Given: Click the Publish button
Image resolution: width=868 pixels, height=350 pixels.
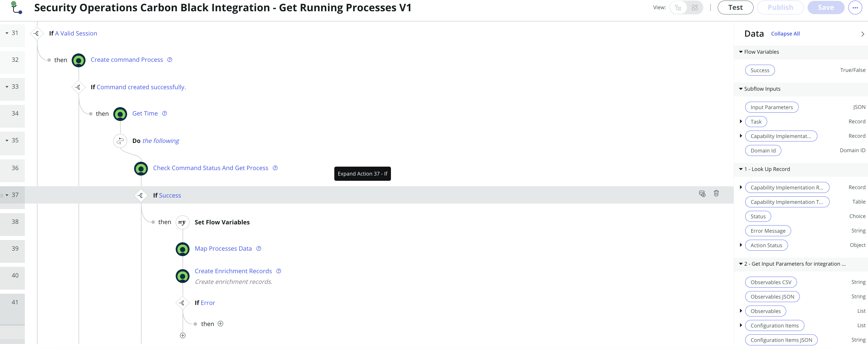Looking at the screenshot, I should [780, 8].
